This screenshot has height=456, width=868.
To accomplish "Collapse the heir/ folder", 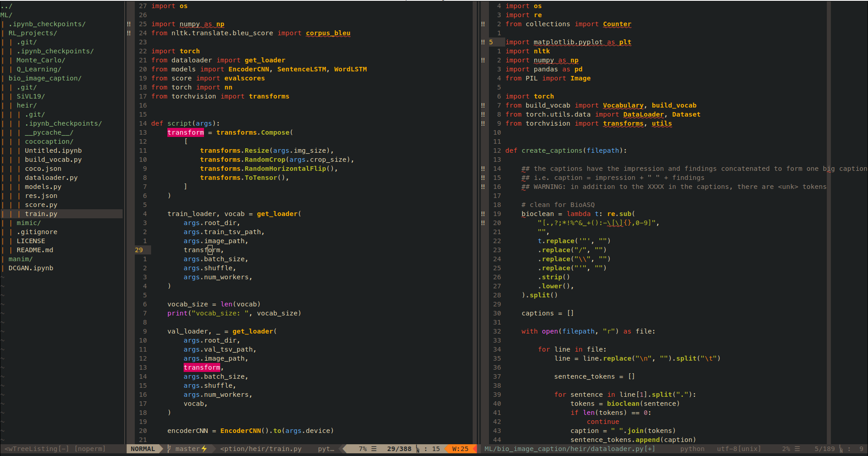I will [27, 105].
